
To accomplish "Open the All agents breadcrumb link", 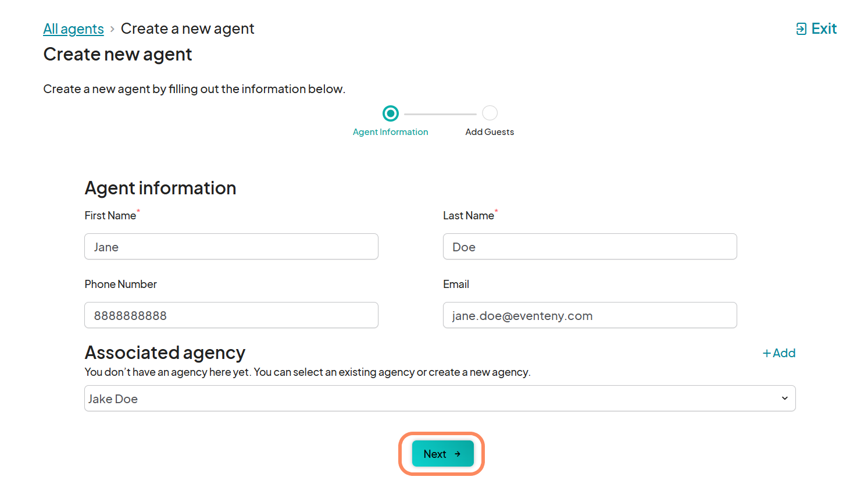I will pos(74,29).
